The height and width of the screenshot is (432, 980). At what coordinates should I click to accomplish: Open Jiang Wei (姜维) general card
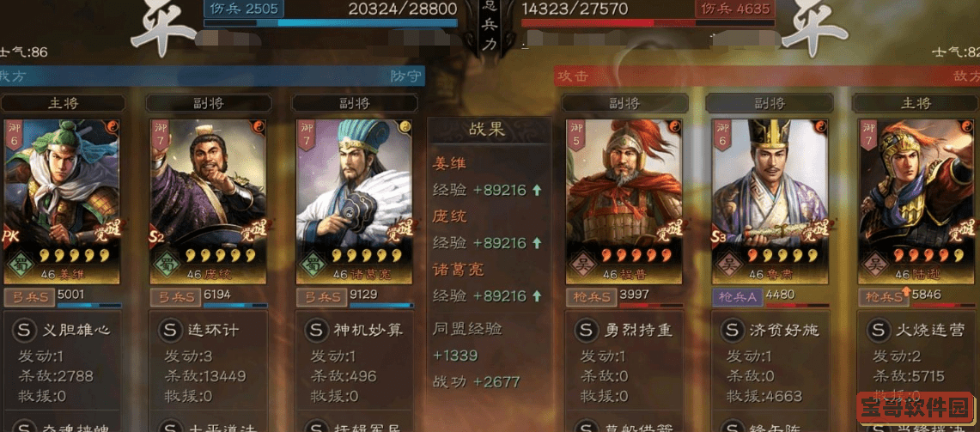pyautogui.click(x=62, y=201)
